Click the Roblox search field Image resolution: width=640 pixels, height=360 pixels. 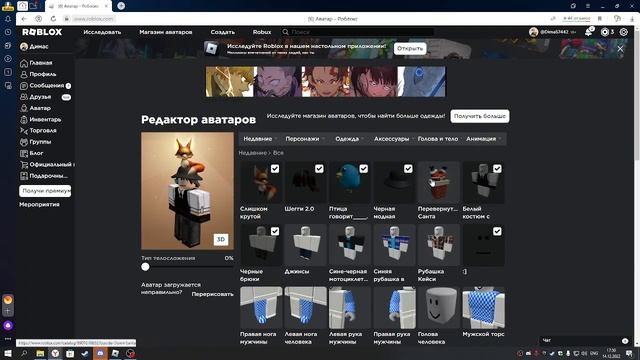tap(358, 32)
